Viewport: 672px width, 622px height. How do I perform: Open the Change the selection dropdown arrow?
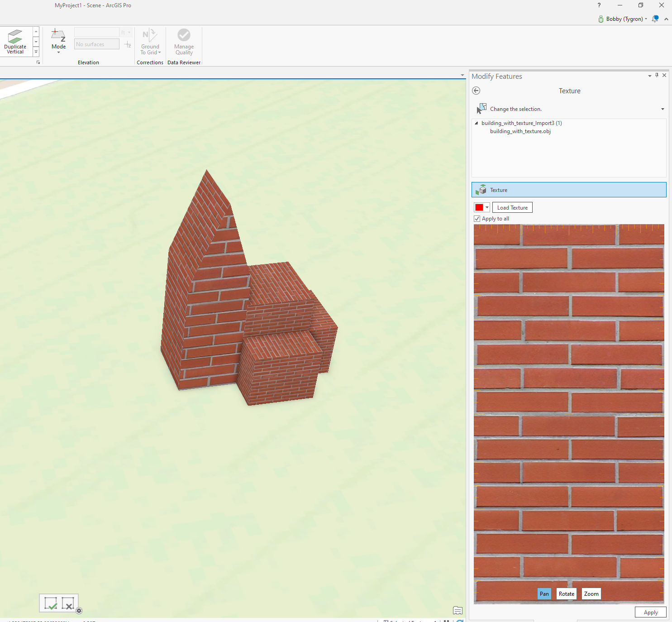click(x=662, y=109)
